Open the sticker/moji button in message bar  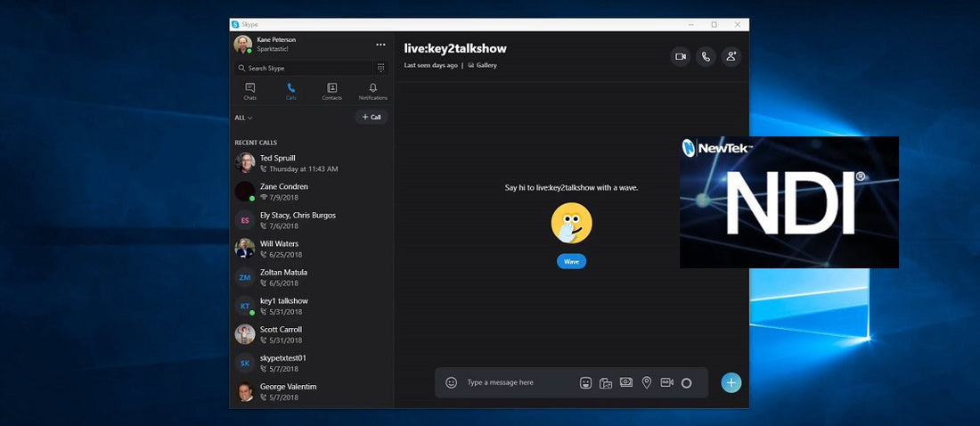click(x=585, y=383)
